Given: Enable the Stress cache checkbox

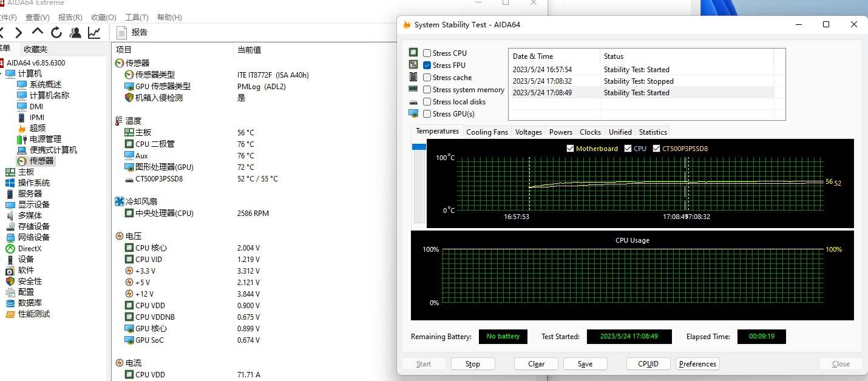Looking at the screenshot, I should click(x=427, y=78).
